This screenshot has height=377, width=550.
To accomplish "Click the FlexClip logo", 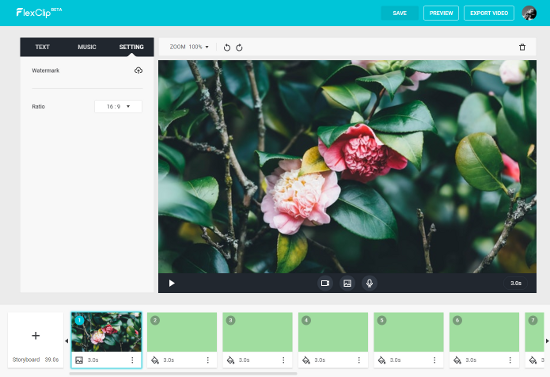I will (x=39, y=12).
